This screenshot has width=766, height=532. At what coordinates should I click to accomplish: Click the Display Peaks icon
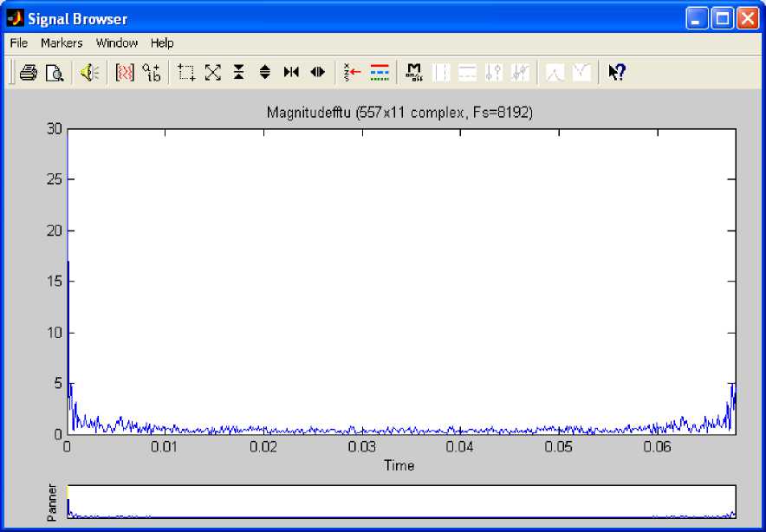555,73
